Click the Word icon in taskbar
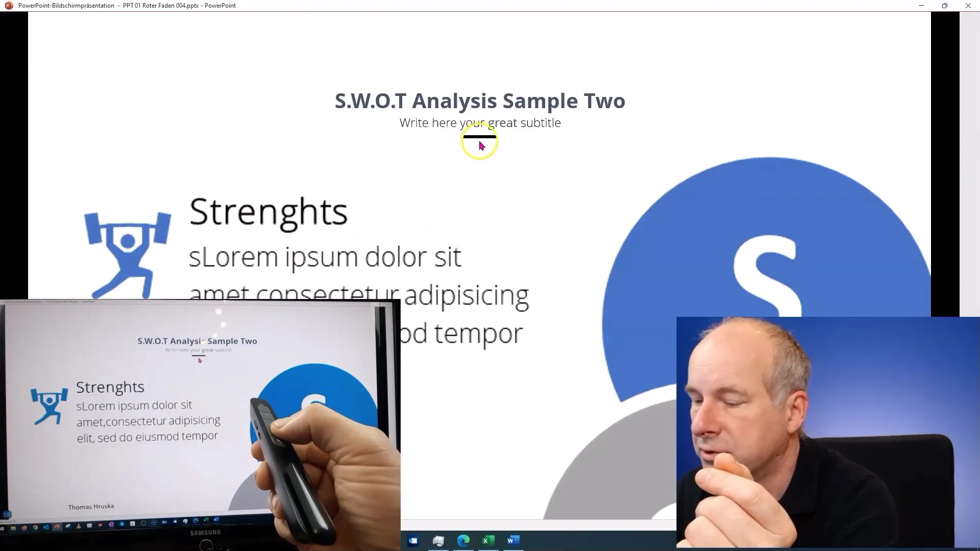The image size is (980, 551). point(513,540)
